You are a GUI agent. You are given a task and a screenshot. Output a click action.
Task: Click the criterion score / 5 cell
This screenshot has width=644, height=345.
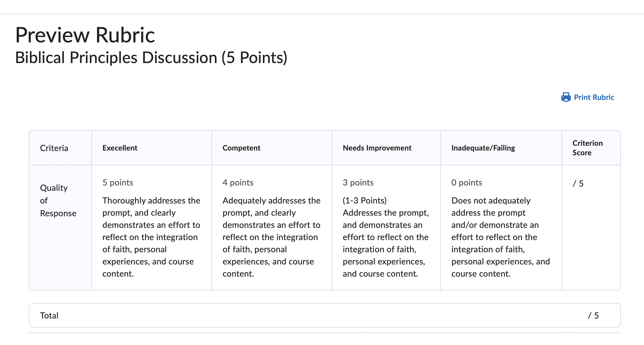click(578, 183)
